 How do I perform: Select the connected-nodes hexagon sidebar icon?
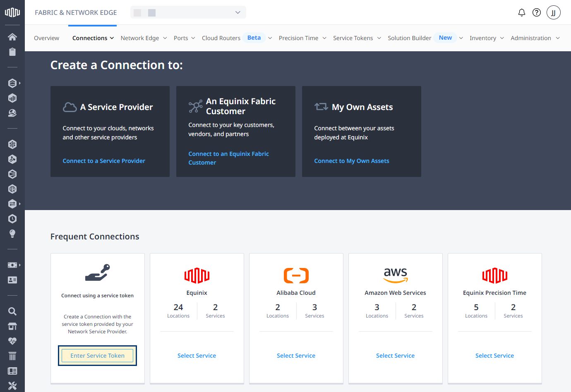[12, 159]
